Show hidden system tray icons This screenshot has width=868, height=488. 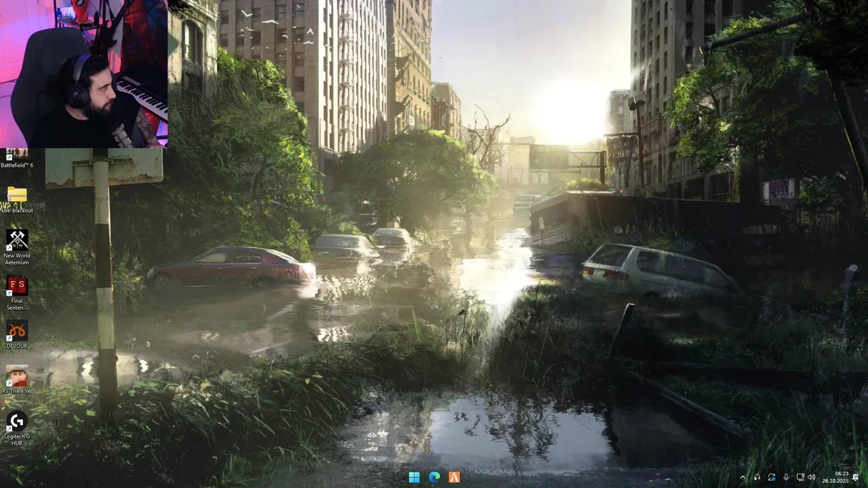click(x=743, y=477)
